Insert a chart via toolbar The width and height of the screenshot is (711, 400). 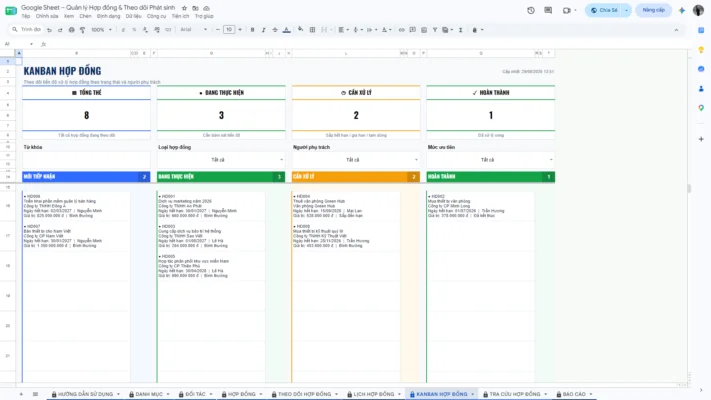click(x=424, y=30)
